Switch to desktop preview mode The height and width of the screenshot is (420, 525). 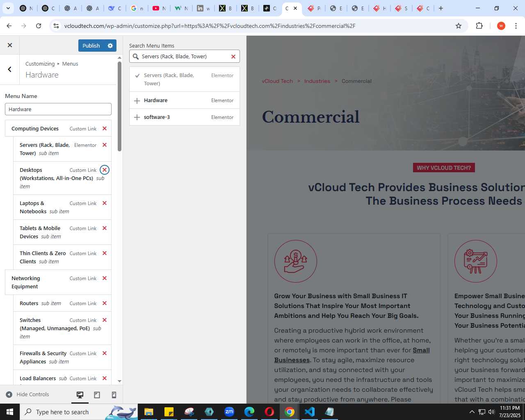80,395
